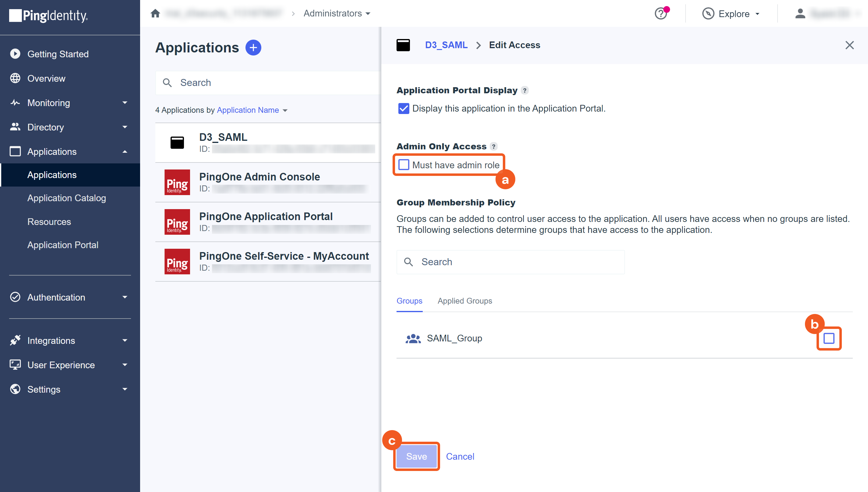This screenshot has height=492, width=868.
Task: Open the help question mark icon
Action: pos(661,13)
